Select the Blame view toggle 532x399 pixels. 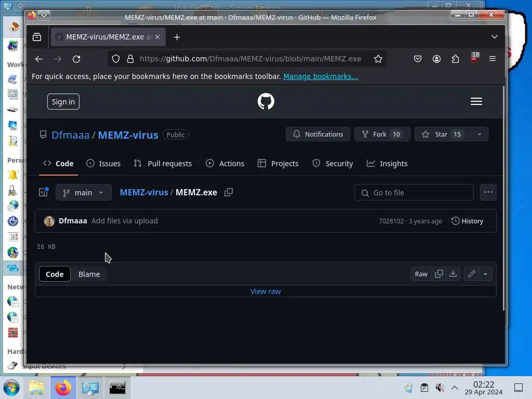point(89,274)
